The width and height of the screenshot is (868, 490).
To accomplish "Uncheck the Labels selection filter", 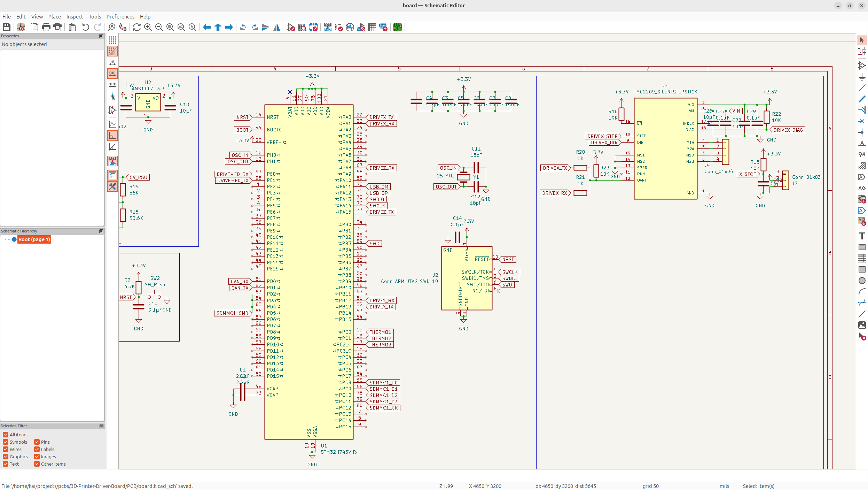I will [x=37, y=449].
